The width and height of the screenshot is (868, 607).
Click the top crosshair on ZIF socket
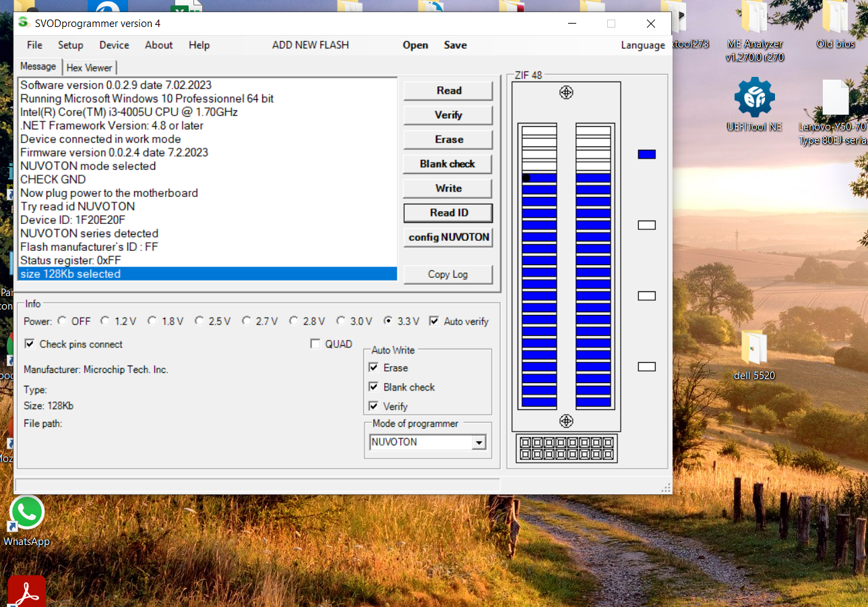pos(566,92)
